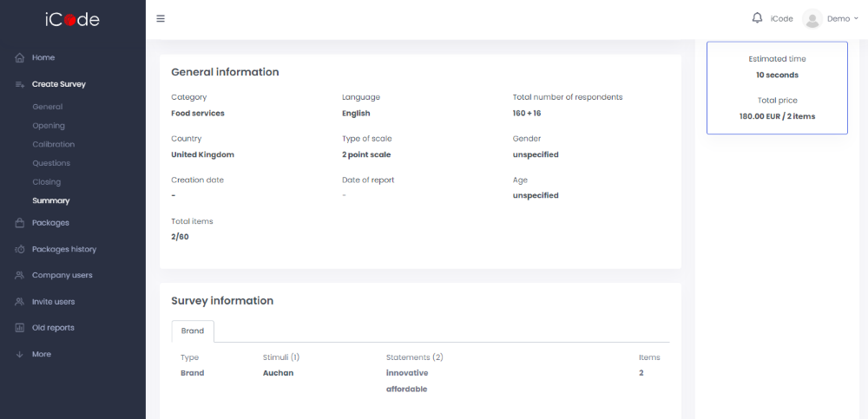Switch to the Brand tab
Image resolution: width=868 pixels, height=419 pixels.
pos(193,331)
